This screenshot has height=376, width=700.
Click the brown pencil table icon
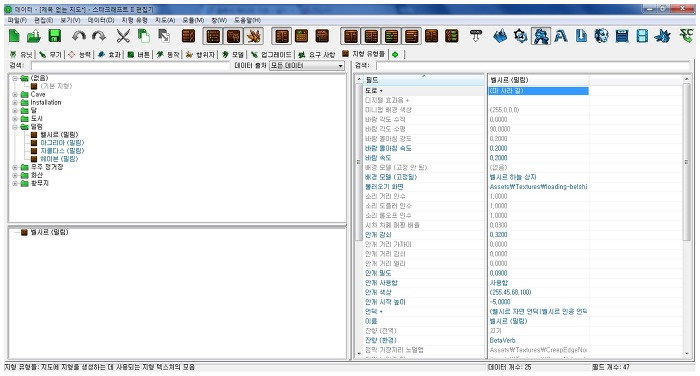(188, 36)
